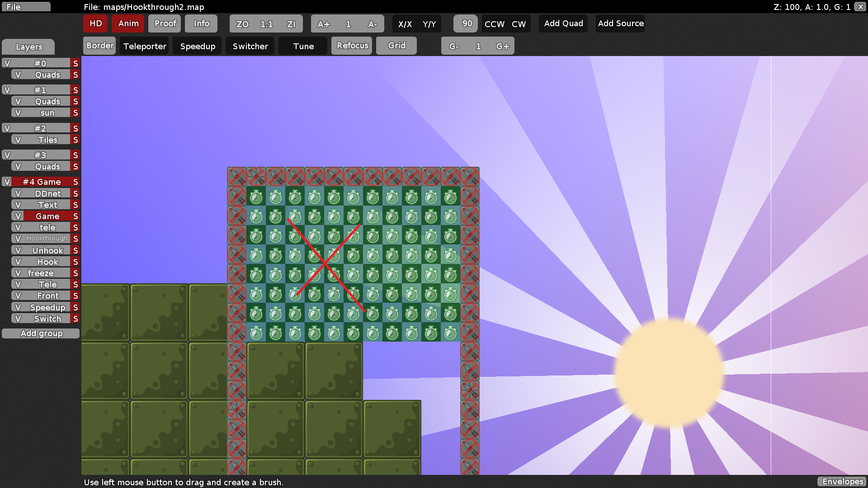Rotate brush counter-clockwise with CCW
The image size is (868, 488).
(x=493, y=23)
